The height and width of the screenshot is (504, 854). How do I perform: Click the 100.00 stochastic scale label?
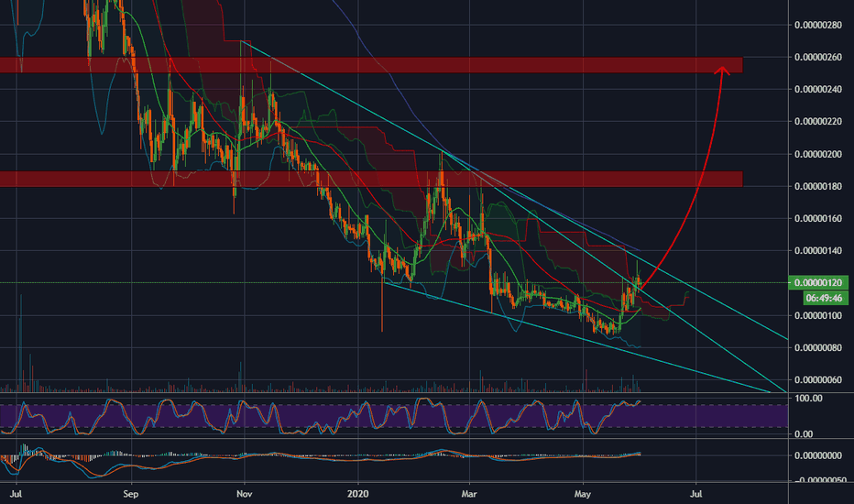coord(809,399)
